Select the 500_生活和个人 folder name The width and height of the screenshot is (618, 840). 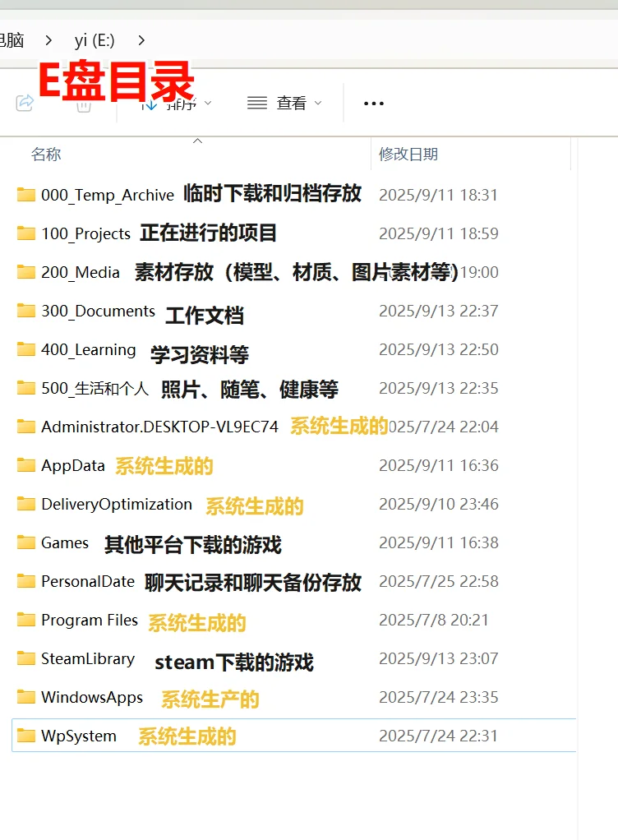coord(95,388)
